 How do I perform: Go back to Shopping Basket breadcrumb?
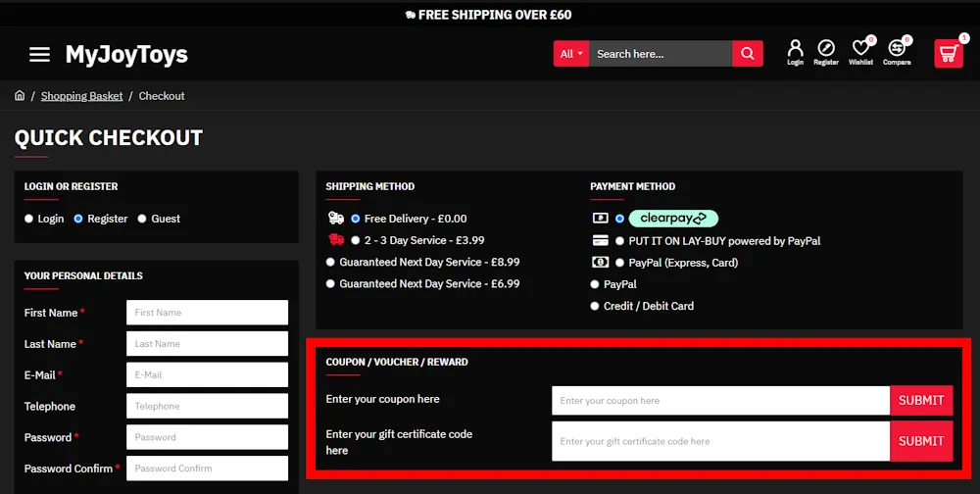(82, 96)
